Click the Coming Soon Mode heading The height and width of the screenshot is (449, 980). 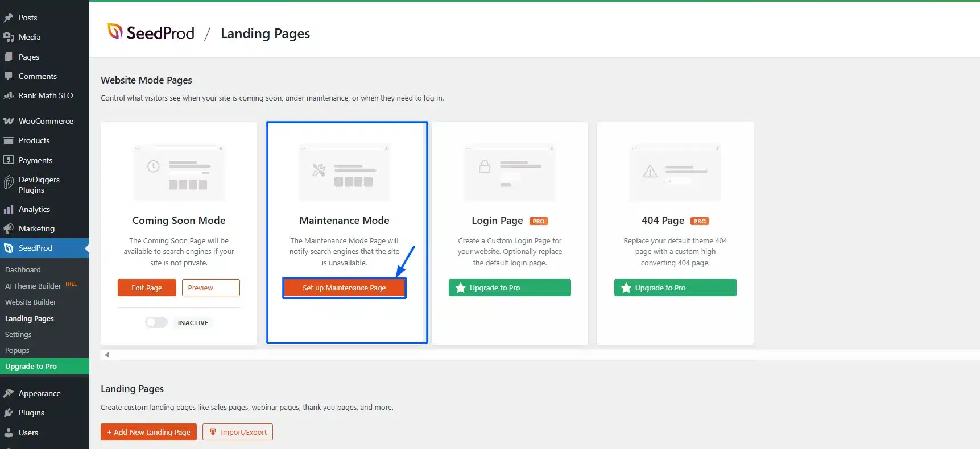pyautogui.click(x=179, y=221)
